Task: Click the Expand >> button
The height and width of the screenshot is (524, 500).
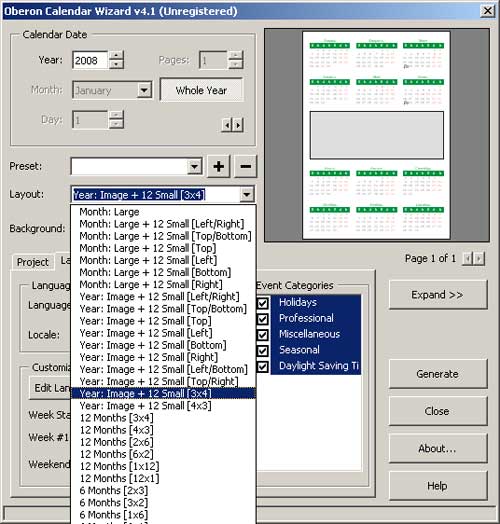Action: pos(438,295)
